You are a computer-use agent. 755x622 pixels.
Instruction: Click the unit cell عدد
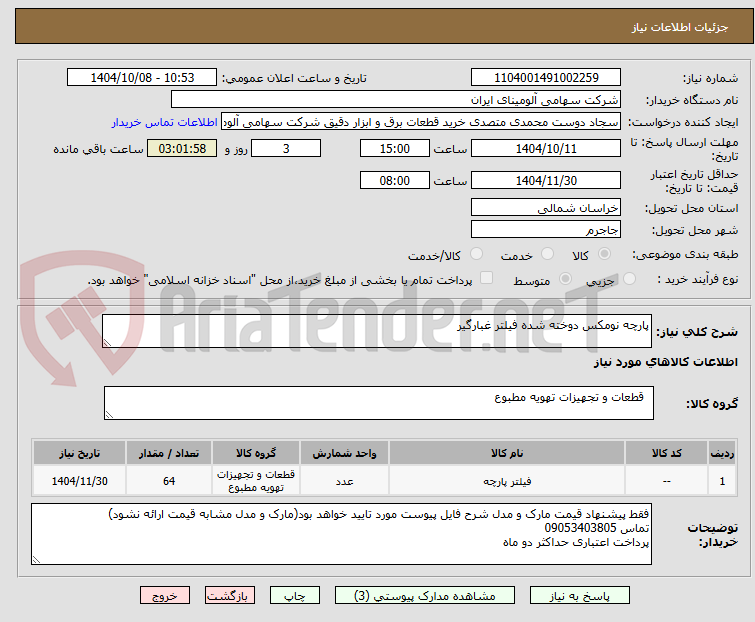pos(344,481)
